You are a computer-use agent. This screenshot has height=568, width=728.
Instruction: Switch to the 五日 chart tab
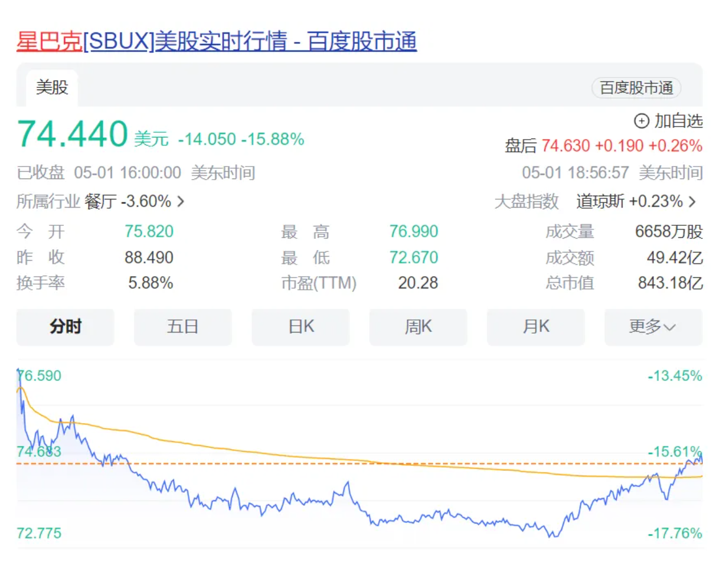(x=183, y=327)
